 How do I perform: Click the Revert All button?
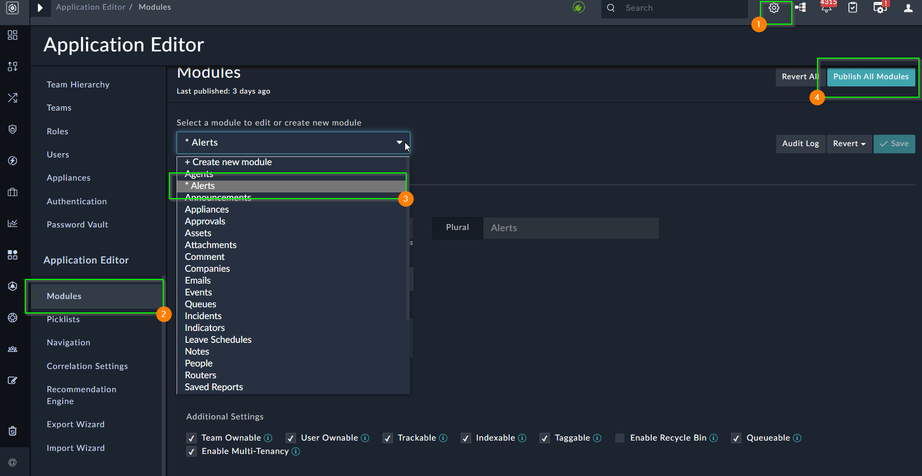click(800, 77)
